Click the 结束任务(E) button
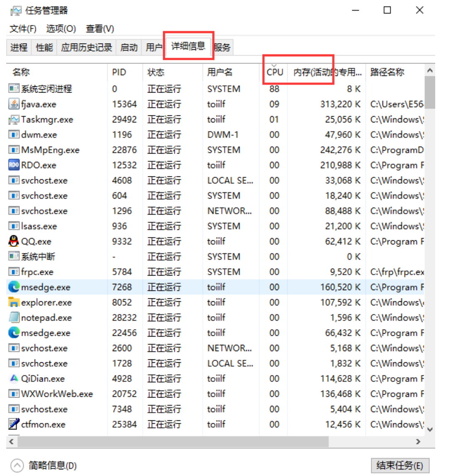The height and width of the screenshot is (476, 451). point(399,465)
